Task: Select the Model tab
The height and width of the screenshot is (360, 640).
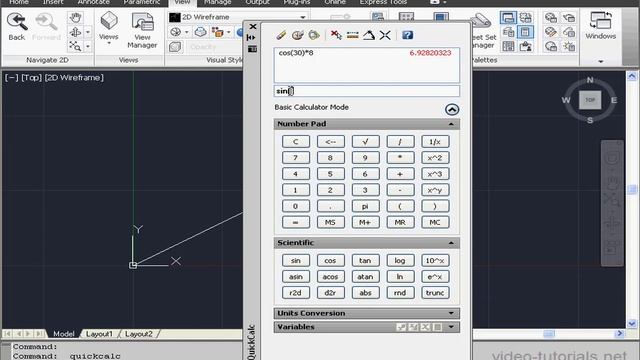Action: click(64, 334)
